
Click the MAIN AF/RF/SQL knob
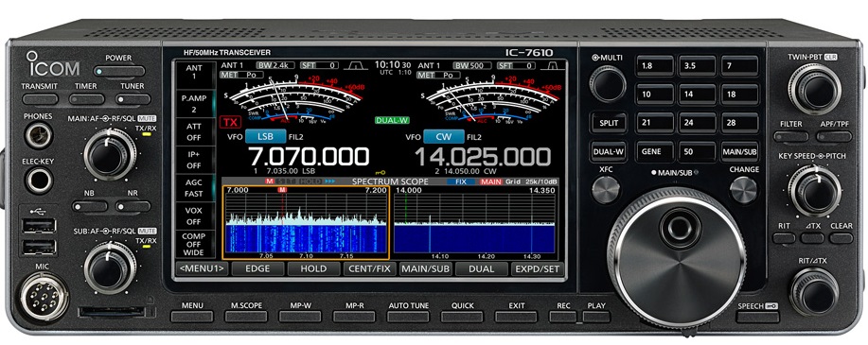point(110,154)
